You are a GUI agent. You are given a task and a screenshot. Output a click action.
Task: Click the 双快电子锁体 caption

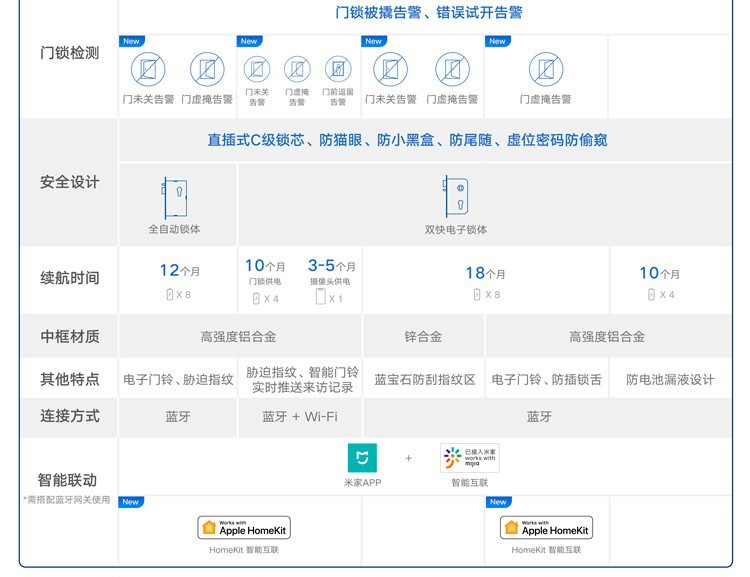pos(455,229)
